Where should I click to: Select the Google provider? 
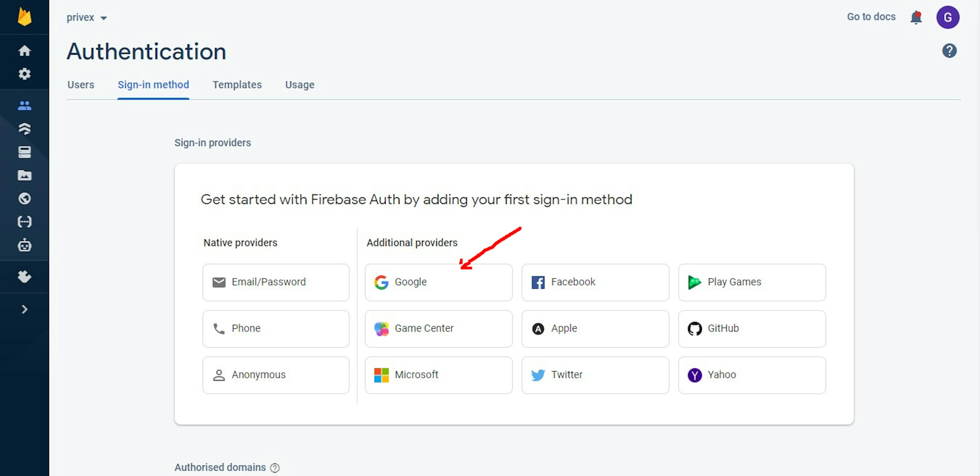click(x=439, y=282)
